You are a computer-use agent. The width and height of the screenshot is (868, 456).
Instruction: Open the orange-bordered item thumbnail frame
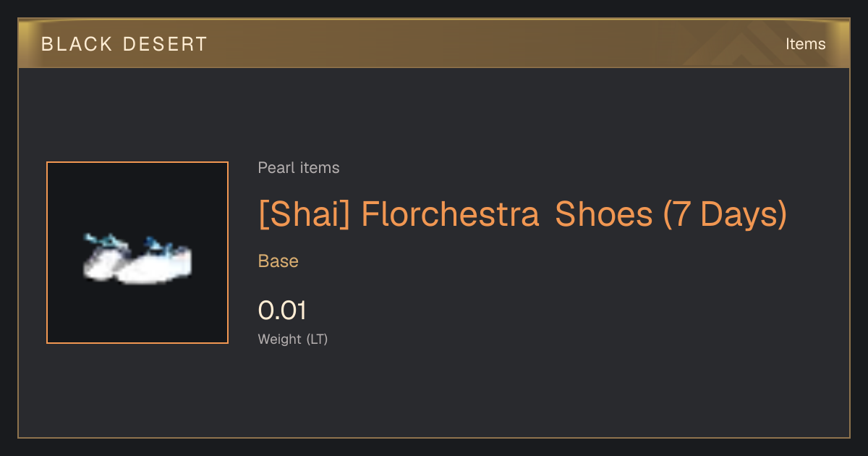click(137, 253)
